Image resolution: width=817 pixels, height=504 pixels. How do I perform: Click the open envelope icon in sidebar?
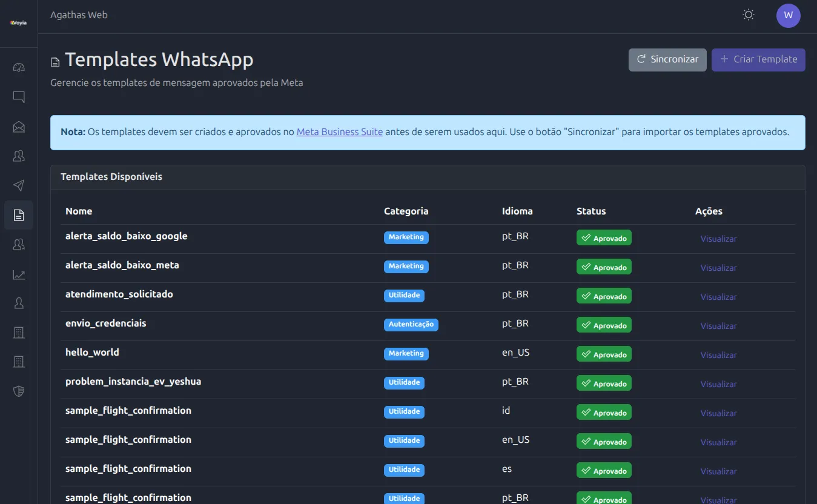19,127
